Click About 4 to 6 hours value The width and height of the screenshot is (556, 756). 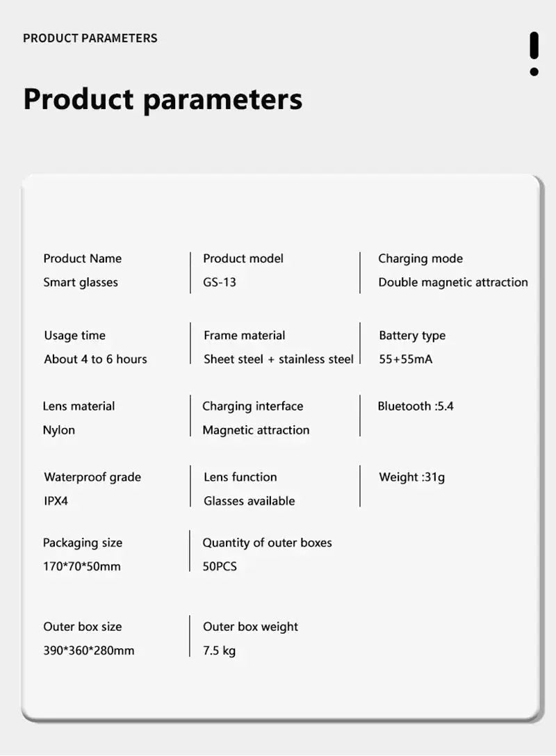95,359
